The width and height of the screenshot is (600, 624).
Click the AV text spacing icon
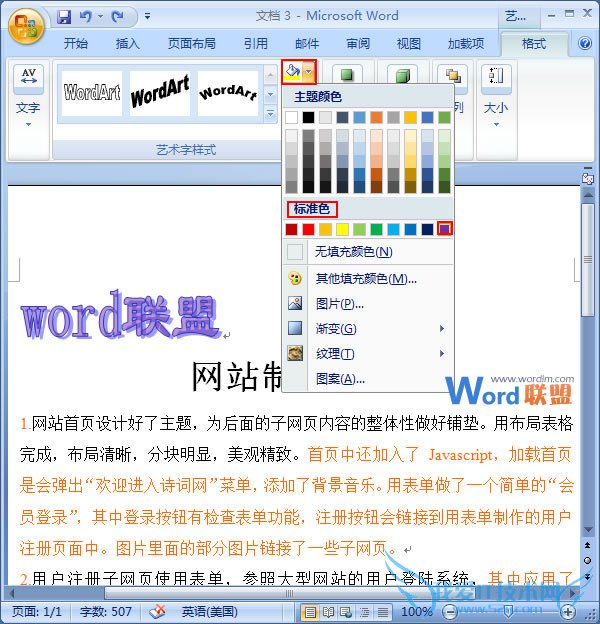pyautogui.click(x=29, y=76)
